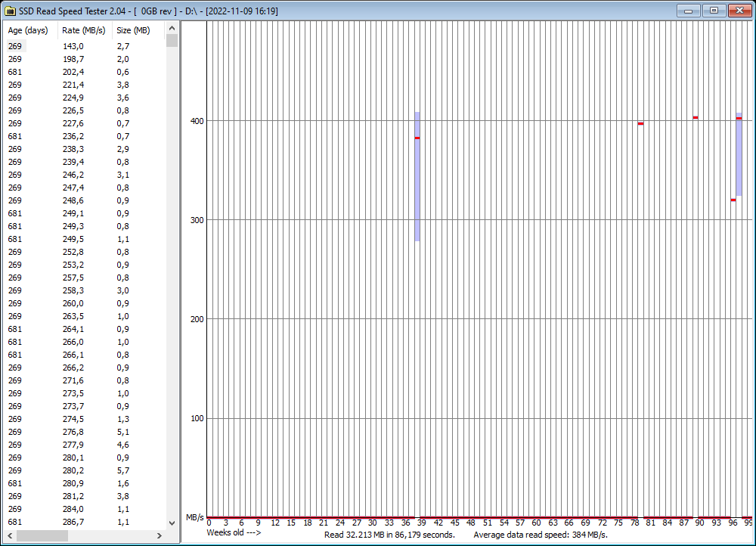Viewport: 756px width, 546px height.
Task: Click the vertical scrollbar up arrow
Action: [x=172, y=27]
